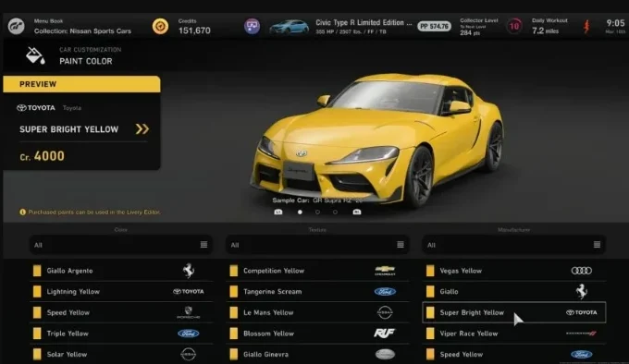
Task: Click the Credits 151,670 value
Action: point(194,30)
